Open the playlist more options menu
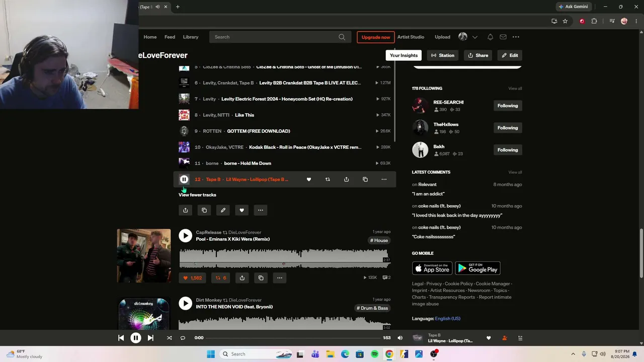Image resolution: width=644 pixels, height=362 pixels. pyautogui.click(x=261, y=210)
